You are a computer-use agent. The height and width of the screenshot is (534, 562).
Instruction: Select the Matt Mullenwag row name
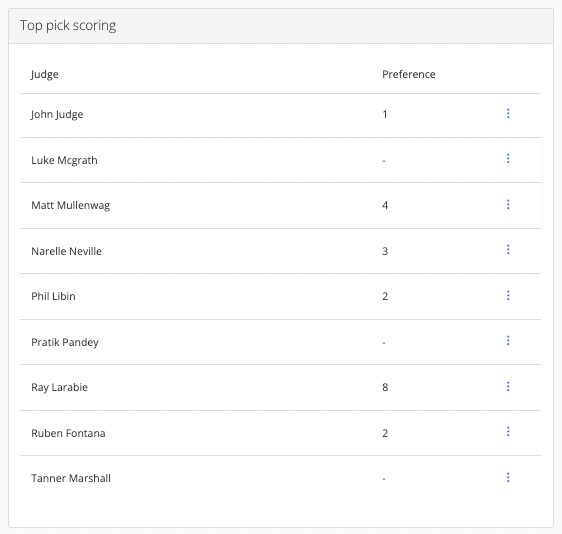pos(71,205)
